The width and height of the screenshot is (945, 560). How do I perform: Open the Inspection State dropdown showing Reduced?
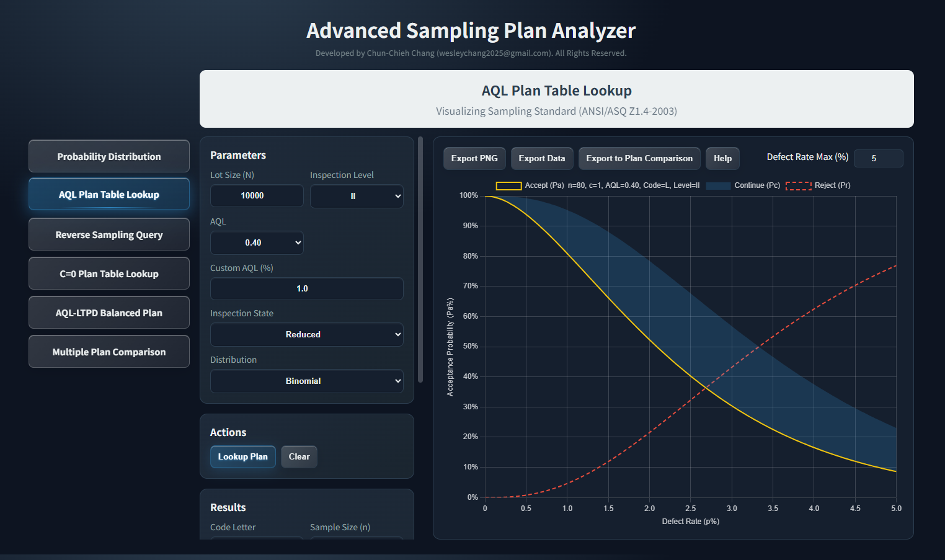[x=306, y=334]
